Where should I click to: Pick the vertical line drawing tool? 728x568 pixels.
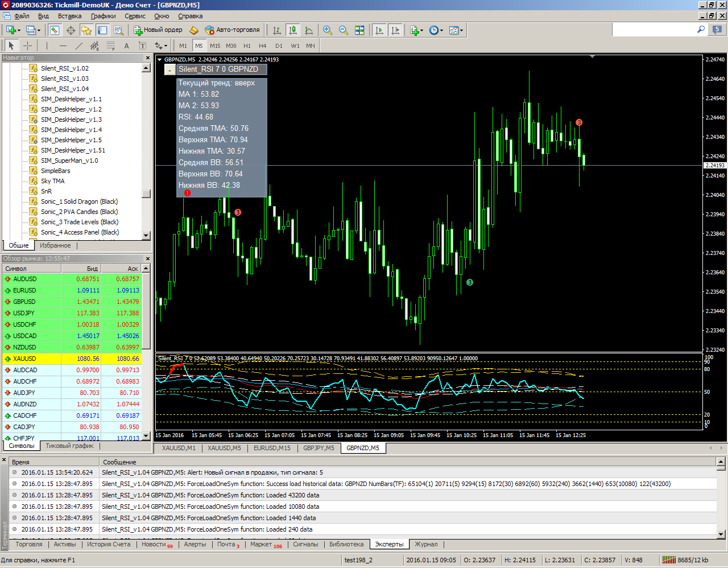pos(47,46)
